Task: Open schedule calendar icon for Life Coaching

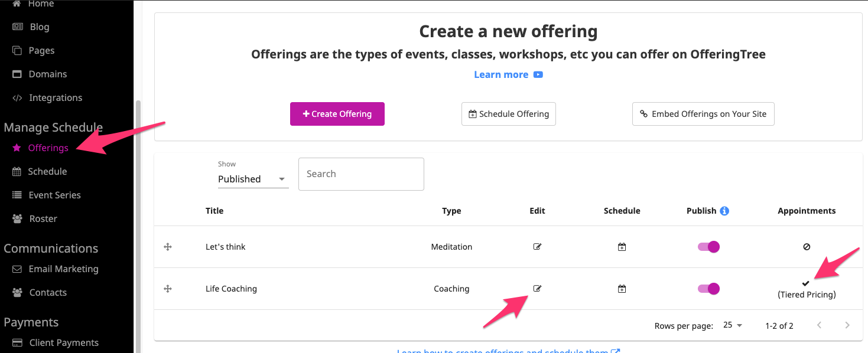Action: pyautogui.click(x=622, y=289)
